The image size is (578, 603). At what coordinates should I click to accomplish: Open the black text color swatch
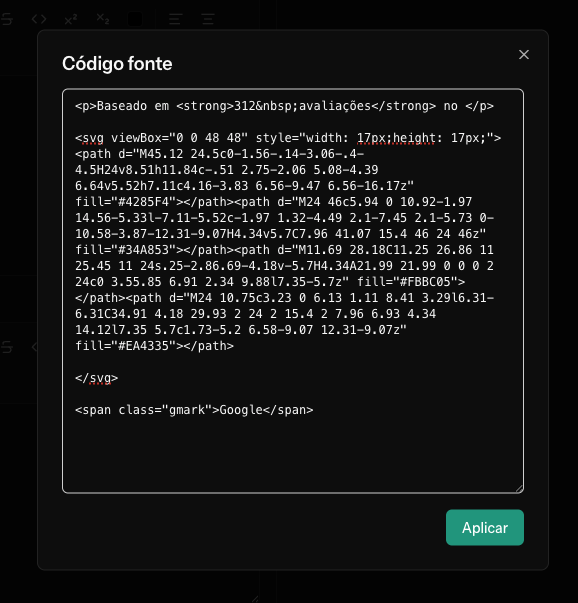coord(135,19)
